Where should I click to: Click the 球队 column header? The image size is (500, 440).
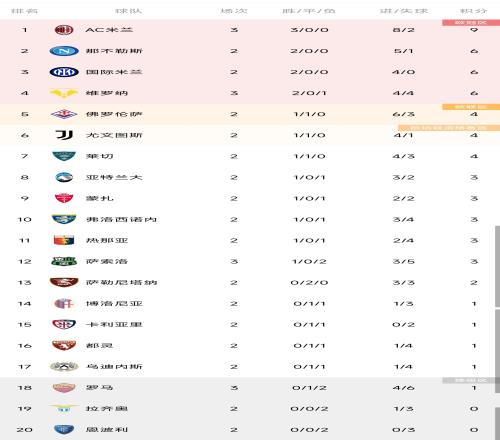pyautogui.click(x=129, y=11)
